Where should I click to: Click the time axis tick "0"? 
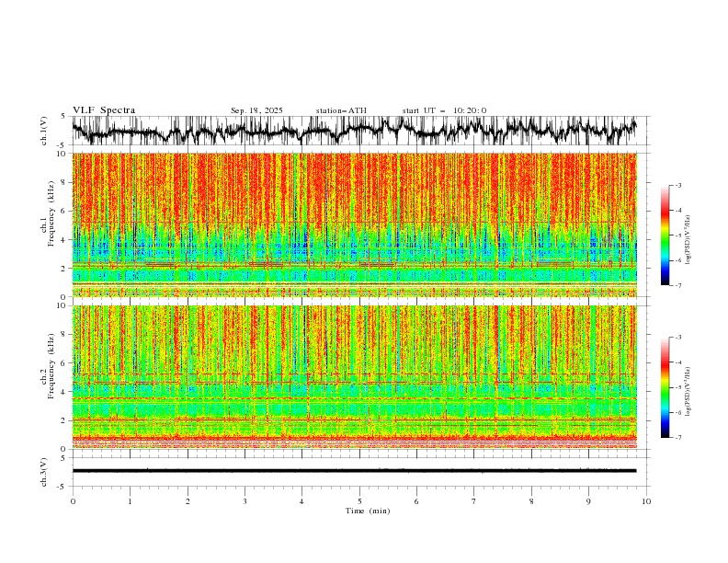click(x=73, y=501)
